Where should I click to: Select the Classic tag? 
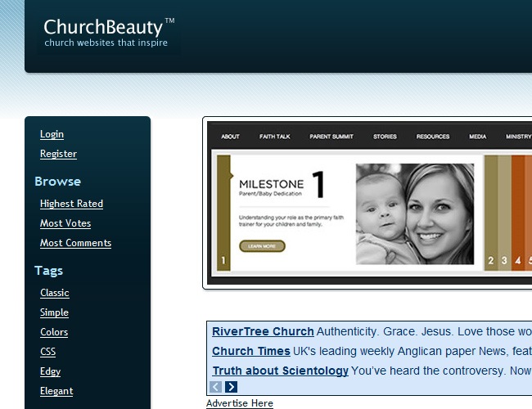coord(55,293)
